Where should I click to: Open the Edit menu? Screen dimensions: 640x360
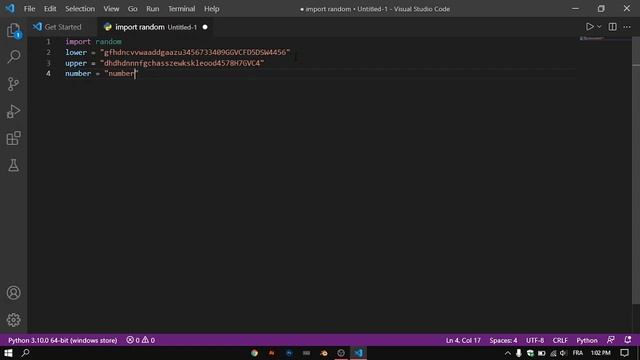[x=50, y=9]
